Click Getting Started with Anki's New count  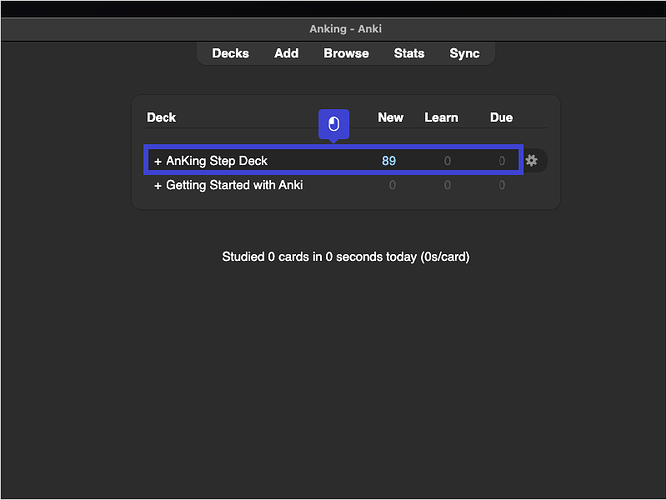392,185
